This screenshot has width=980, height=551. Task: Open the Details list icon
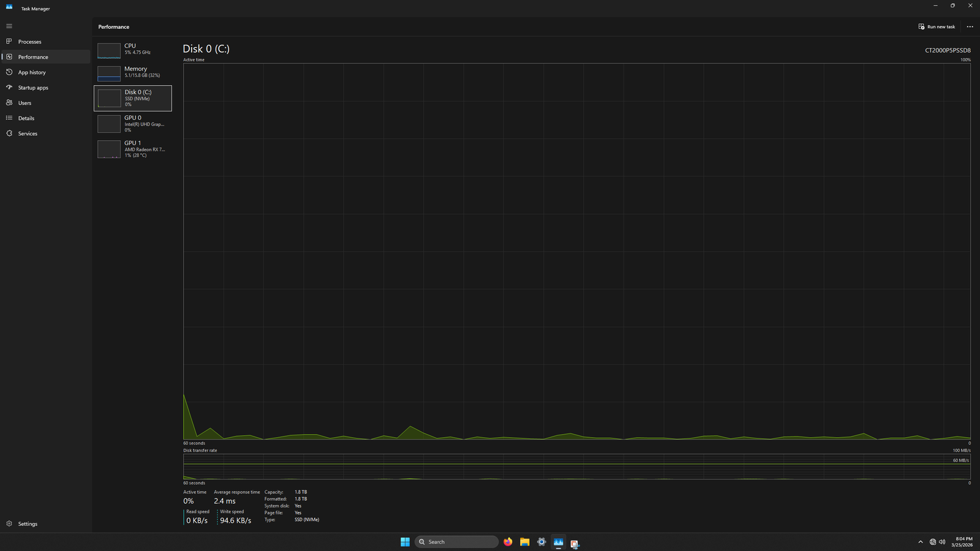pyautogui.click(x=9, y=118)
